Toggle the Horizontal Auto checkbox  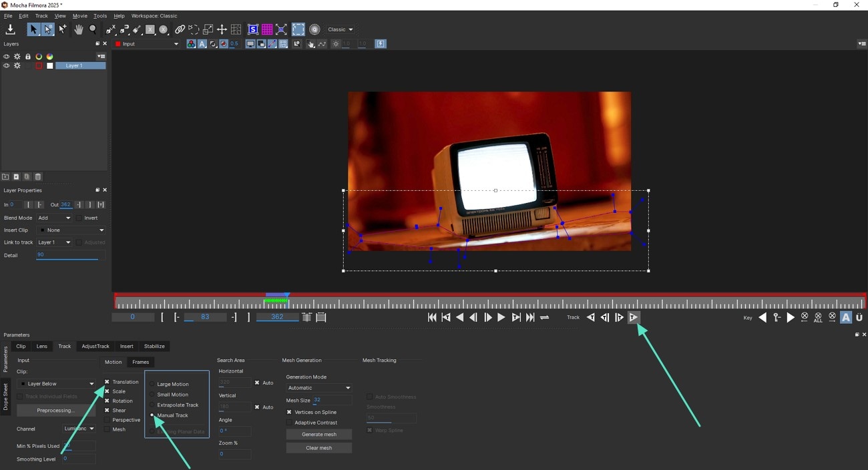pyautogui.click(x=257, y=383)
